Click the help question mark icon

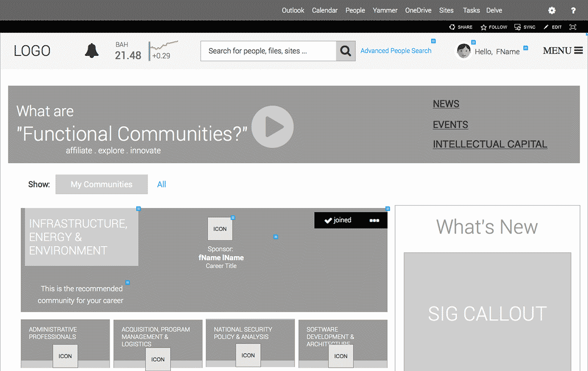coord(573,10)
